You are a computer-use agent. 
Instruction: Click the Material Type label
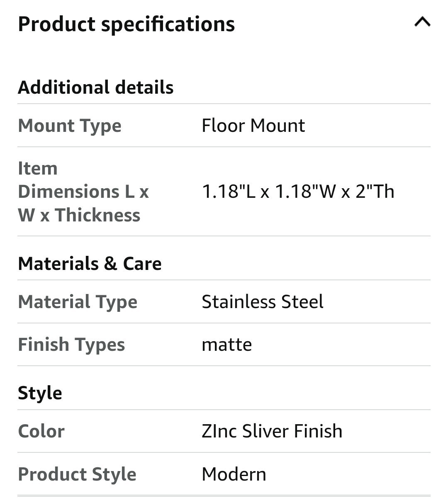pos(77,302)
